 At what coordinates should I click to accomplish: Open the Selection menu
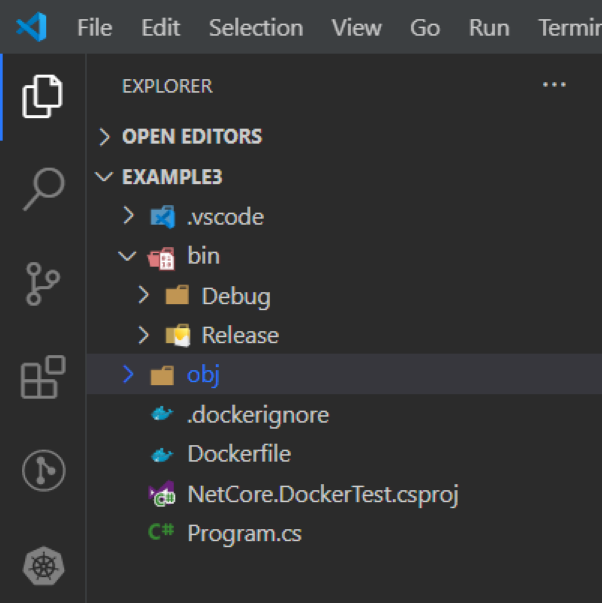[256, 28]
